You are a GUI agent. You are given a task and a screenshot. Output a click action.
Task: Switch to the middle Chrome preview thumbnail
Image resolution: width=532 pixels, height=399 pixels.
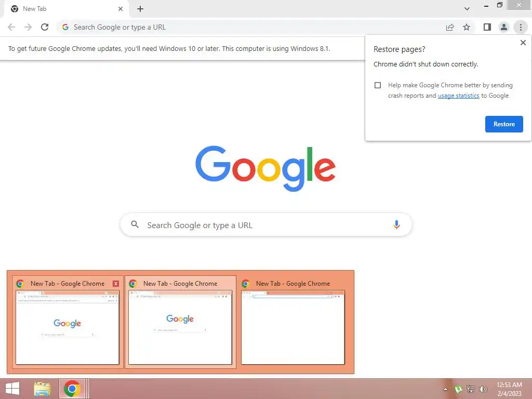pyautogui.click(x=180, y=327)
